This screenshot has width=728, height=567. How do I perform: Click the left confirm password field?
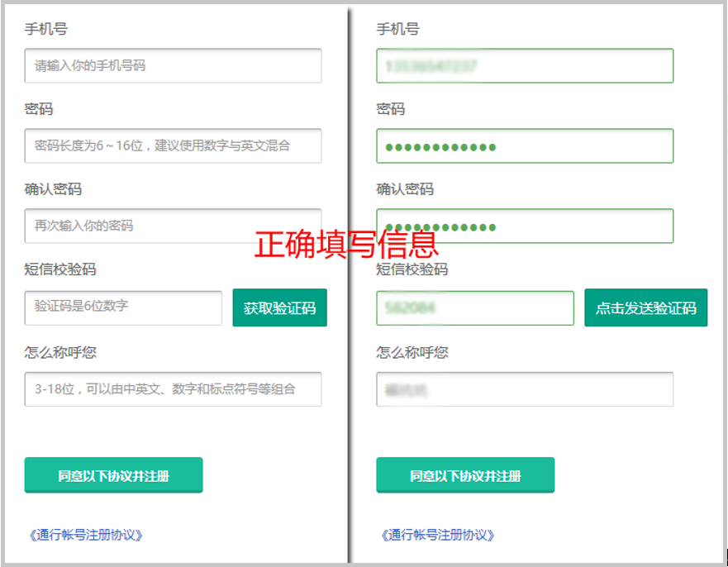(173, 226)
